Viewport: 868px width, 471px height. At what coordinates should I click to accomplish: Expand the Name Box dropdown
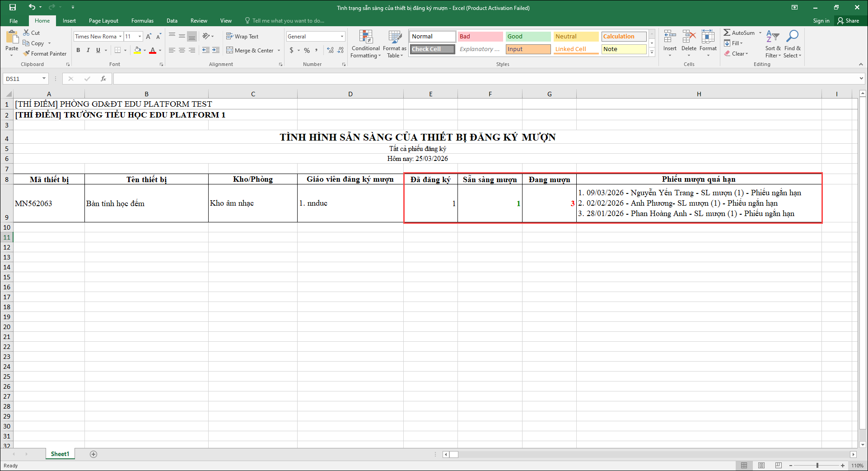point(44,79)
